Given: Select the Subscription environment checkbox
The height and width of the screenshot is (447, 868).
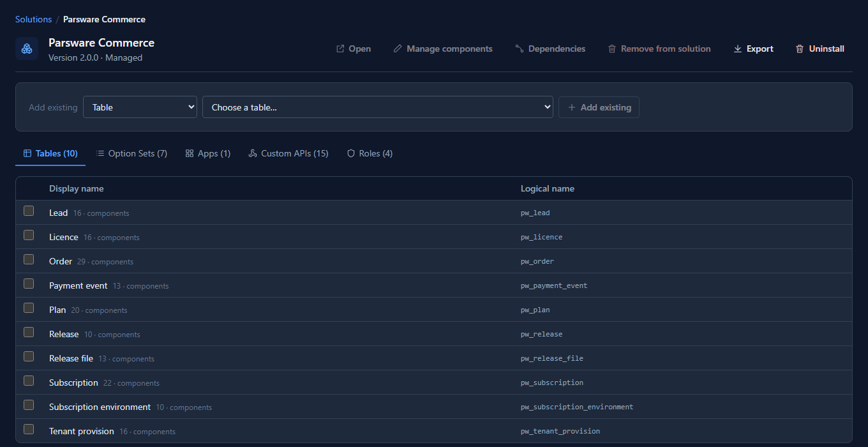Looking at the screenshot, I should [29, 405].
